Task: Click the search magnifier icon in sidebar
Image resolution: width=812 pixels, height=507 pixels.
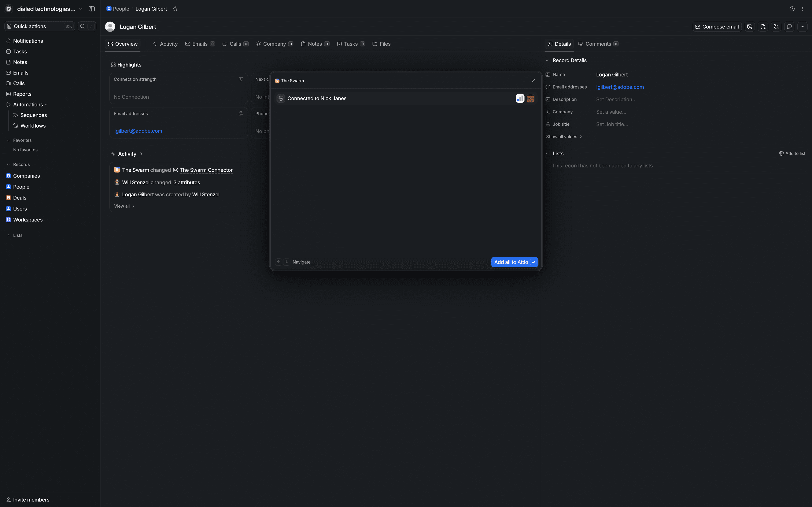Action: click(x=82, y=26)
